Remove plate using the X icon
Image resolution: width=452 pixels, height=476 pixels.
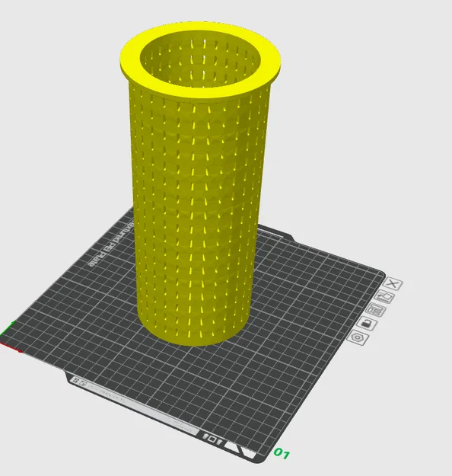tap(393, 284)
